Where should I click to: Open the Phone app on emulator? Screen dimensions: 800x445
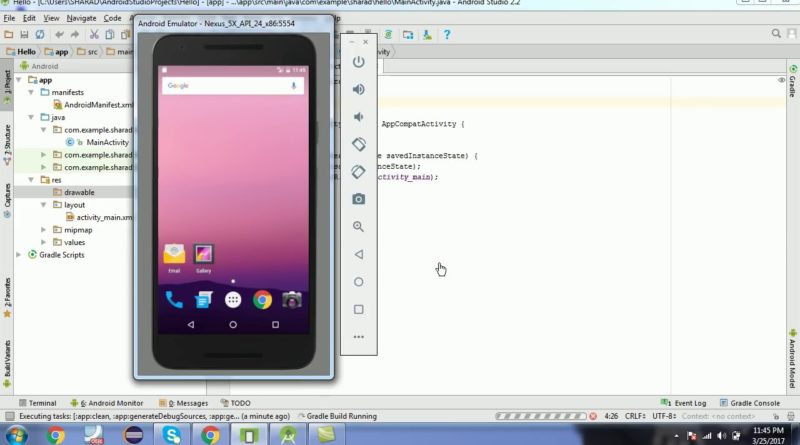[174, 300]
